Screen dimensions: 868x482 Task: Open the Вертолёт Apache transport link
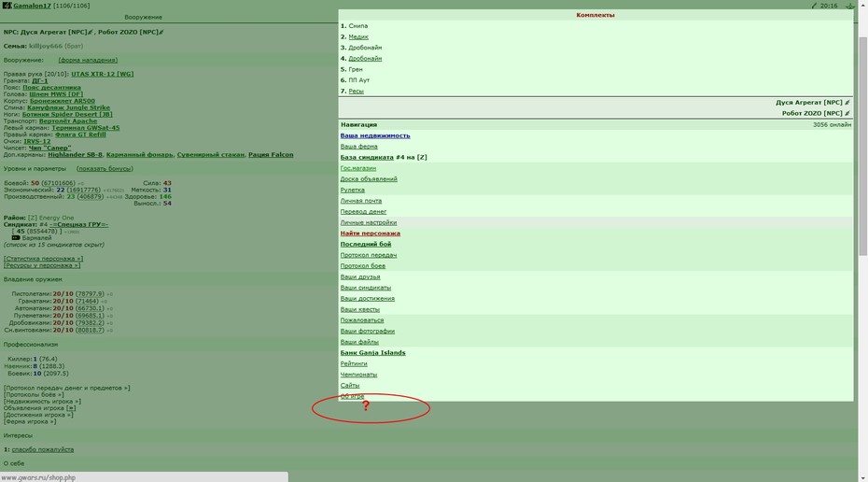click(68, 120)
